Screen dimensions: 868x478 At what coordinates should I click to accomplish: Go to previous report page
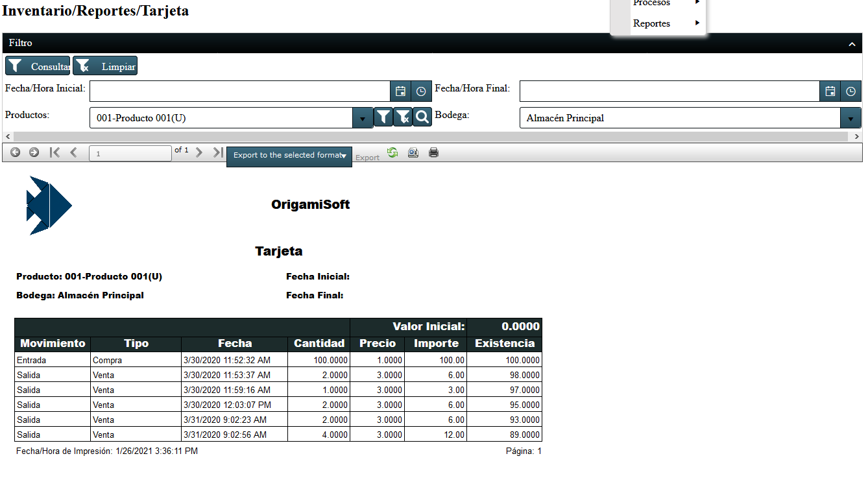coord(73,152)
